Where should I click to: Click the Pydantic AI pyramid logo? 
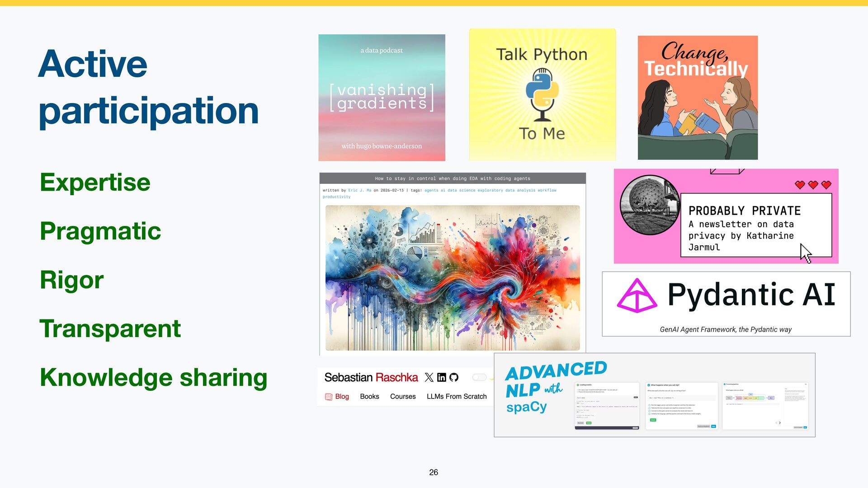(637, 296)
